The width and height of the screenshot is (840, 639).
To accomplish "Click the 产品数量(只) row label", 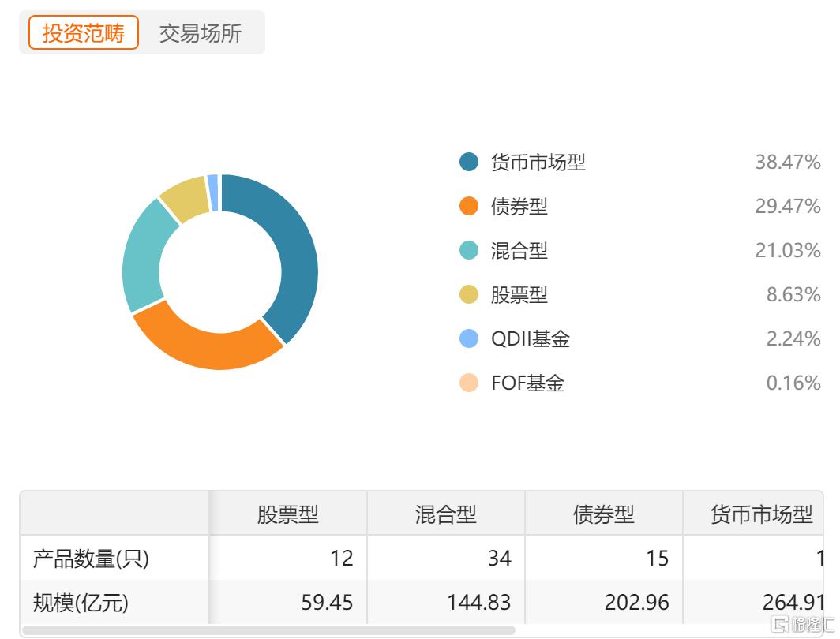I will coord(91,559).
